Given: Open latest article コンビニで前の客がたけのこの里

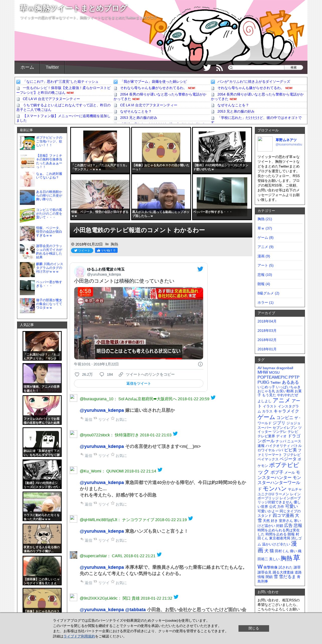Looking at the screenshot, I should point(49,213).
